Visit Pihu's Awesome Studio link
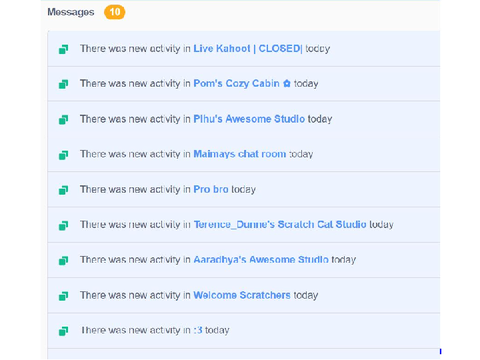The image size is (480, 360). coord(249,119)
